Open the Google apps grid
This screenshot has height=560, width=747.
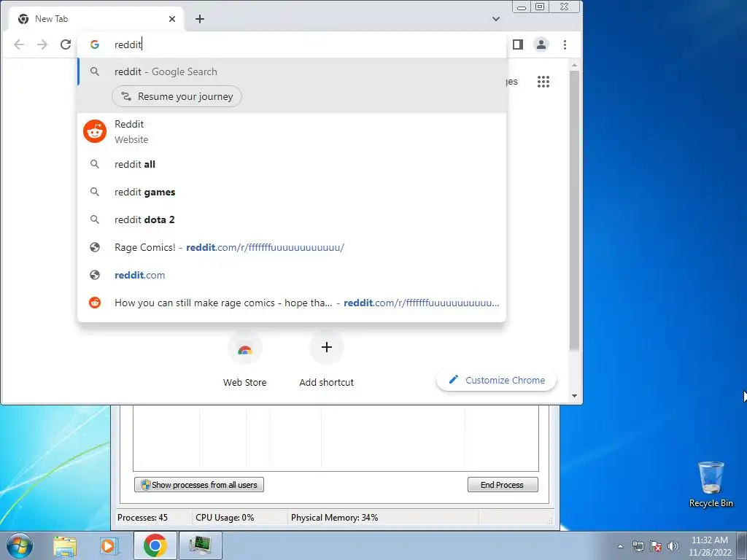(543, 82)
